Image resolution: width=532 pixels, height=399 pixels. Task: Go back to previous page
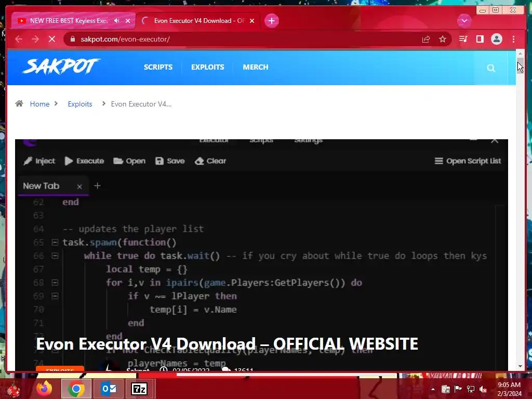click(x=19, y=39)
